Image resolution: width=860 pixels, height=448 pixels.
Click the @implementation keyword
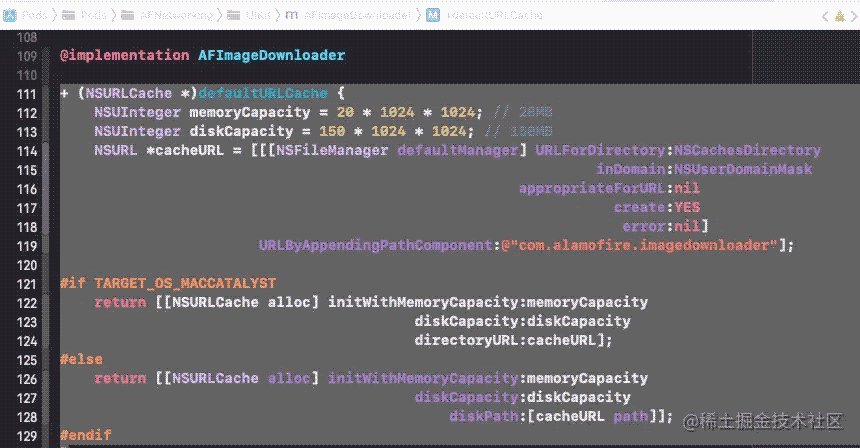(x=125, y=55)
